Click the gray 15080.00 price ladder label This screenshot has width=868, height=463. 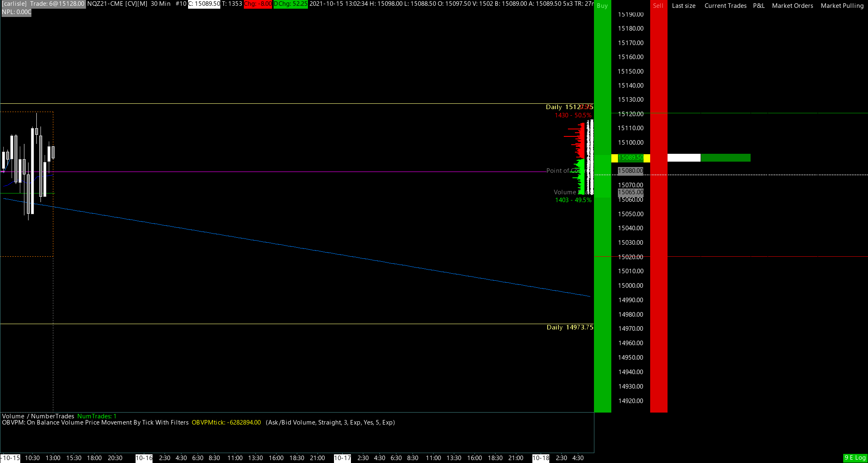point(630,171)
